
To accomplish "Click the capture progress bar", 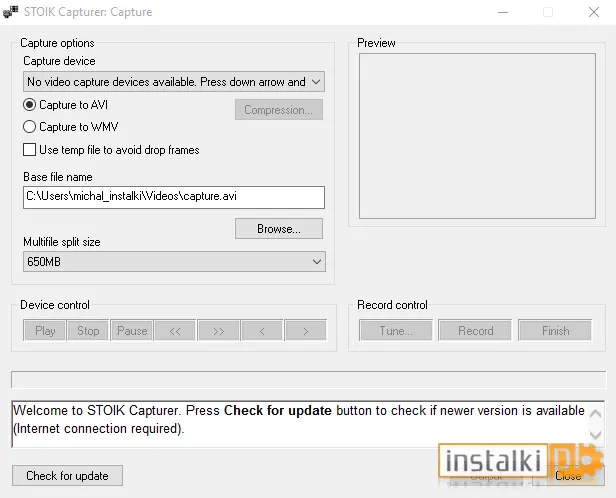I will click(309, 379).
